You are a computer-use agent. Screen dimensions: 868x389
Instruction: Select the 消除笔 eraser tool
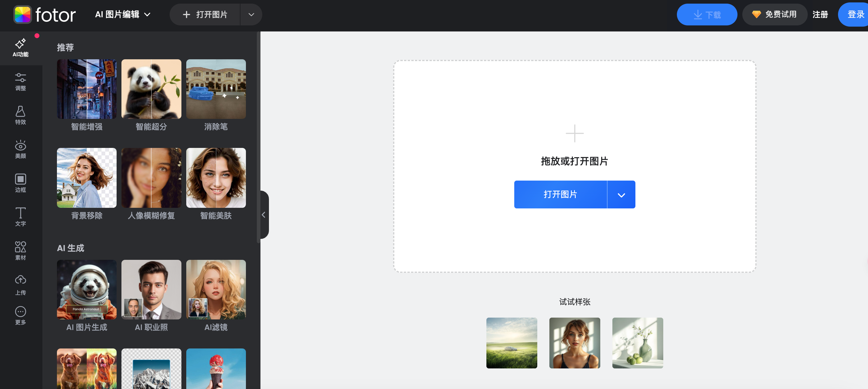[x=216, y=96]
